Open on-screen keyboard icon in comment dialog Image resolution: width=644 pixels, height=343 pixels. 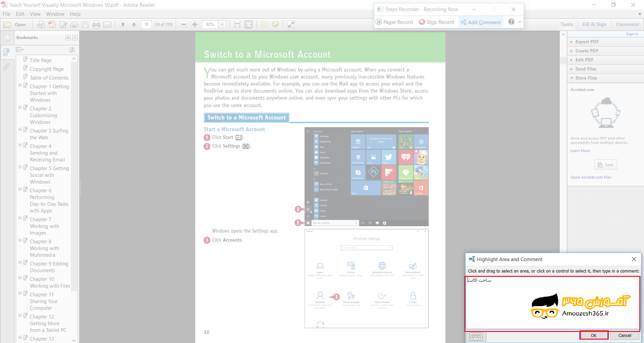[476, 336]
